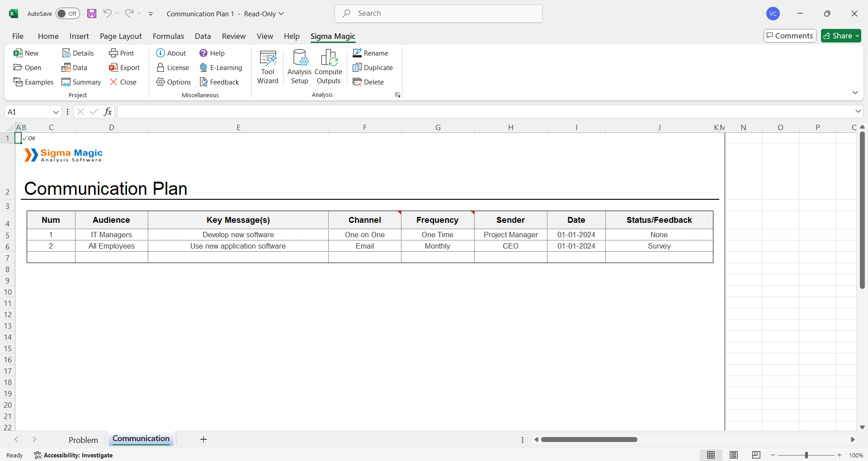Open the Tool Wizard
Image resolution: width=868 pixels, height=461 pixels.
[268, 67]
